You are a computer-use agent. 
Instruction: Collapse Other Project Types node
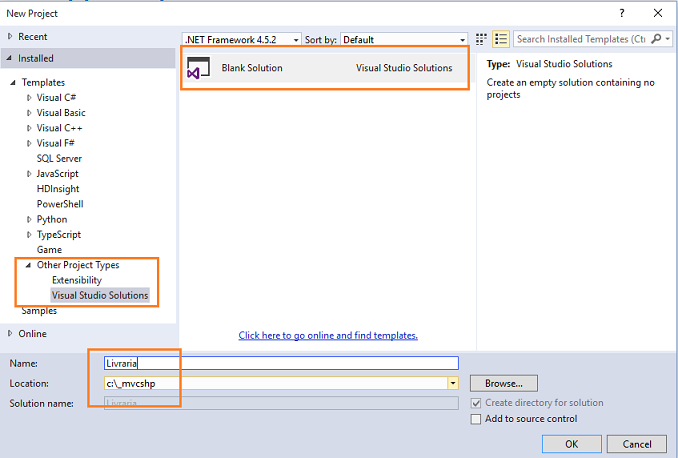pyautogui.click(x=28, y=265)
